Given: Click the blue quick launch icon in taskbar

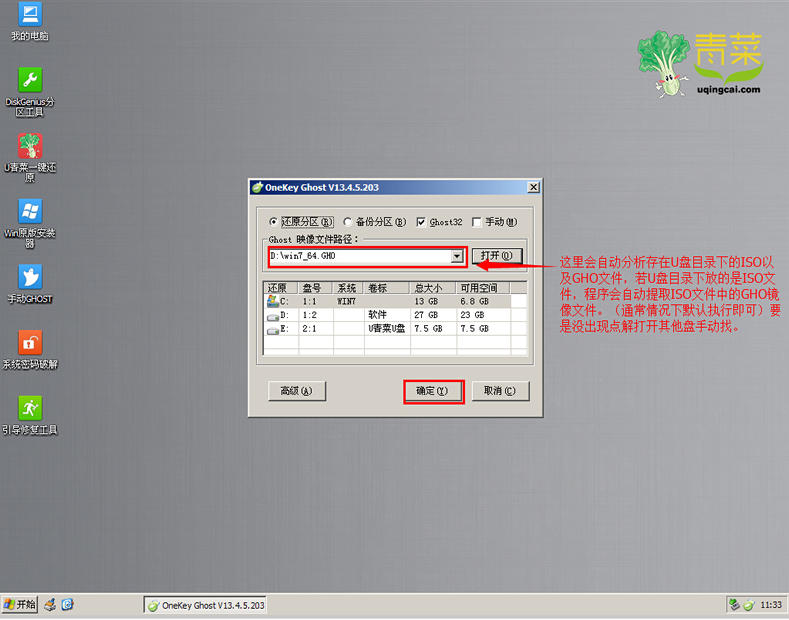Looking at the screenshot, I should point(67,604).
